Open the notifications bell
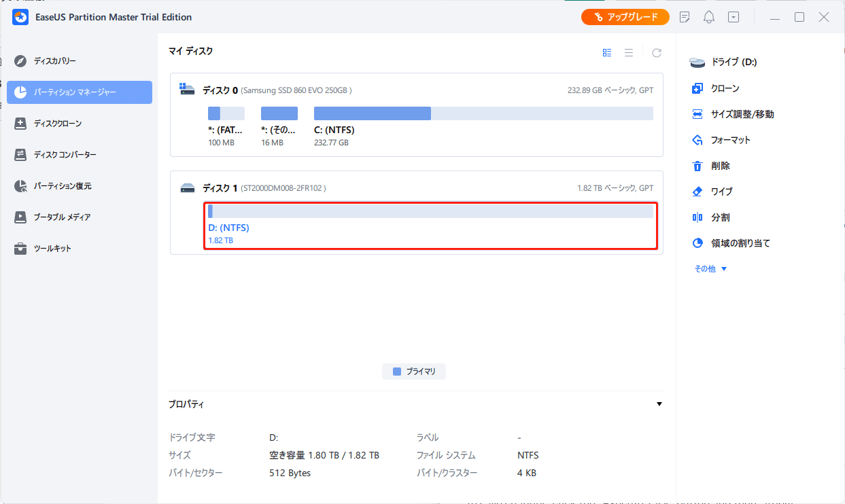Screen dimensions: 845x504 click(708, 16)
